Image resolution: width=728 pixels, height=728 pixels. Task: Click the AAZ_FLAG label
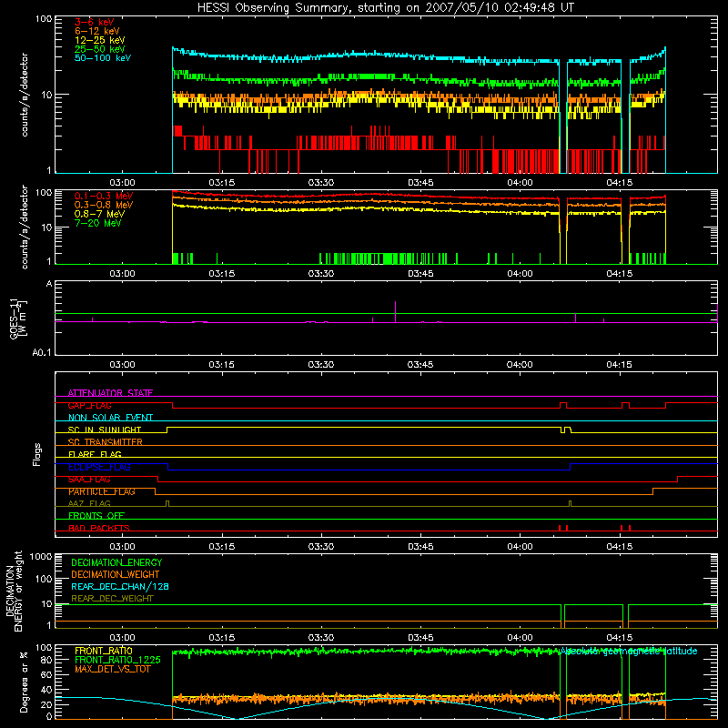coord(89,503)
